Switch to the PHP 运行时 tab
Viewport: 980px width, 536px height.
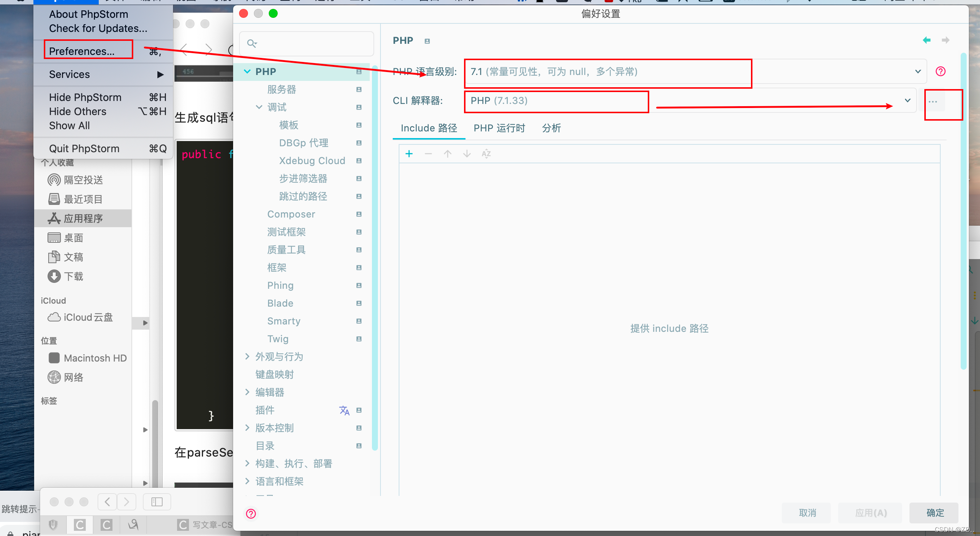tap(499, 128)
